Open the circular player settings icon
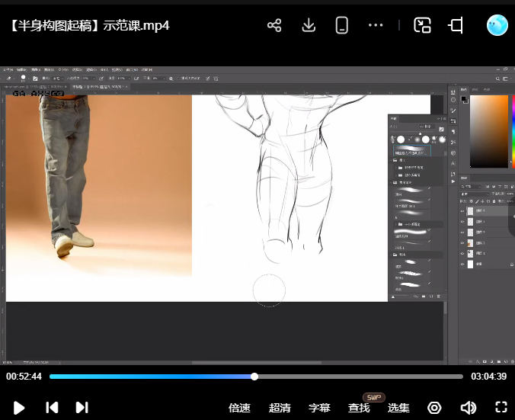The width and height of the screenshot is (515, 420). tap(434, 408)
